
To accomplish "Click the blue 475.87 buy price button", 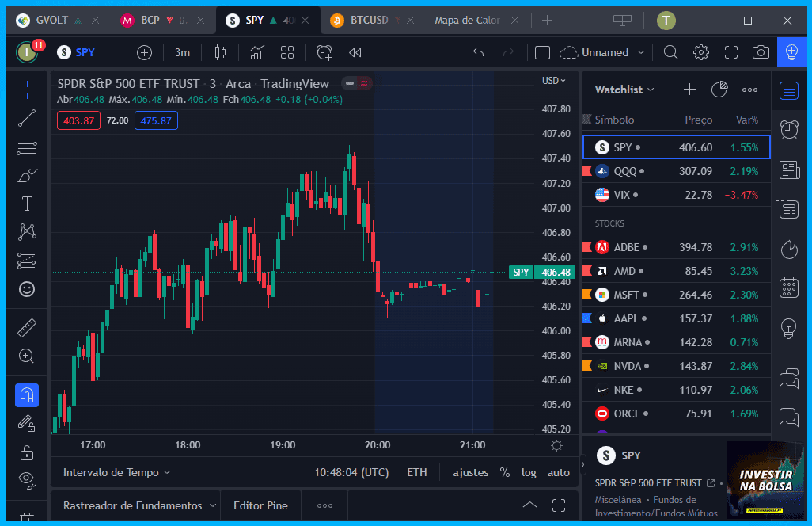I will [x=156, y=120].
